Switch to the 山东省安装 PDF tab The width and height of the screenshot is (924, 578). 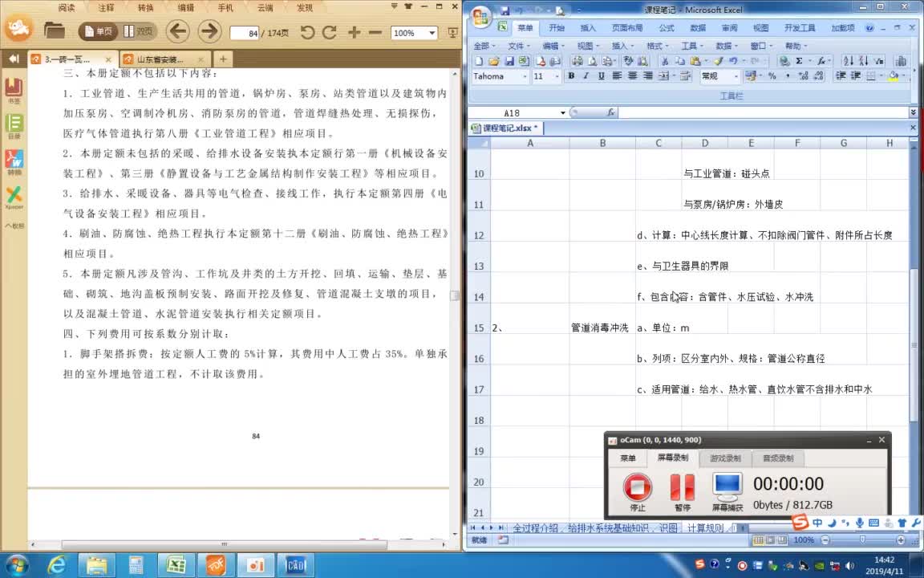pyautogui.click(x=165, y=59)
